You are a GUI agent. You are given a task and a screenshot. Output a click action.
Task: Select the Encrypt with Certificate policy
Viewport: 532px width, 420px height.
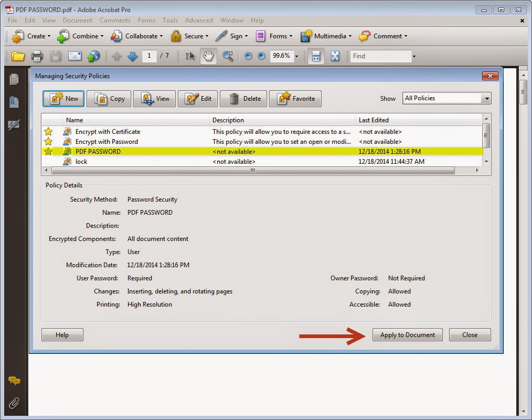(262, 131)
